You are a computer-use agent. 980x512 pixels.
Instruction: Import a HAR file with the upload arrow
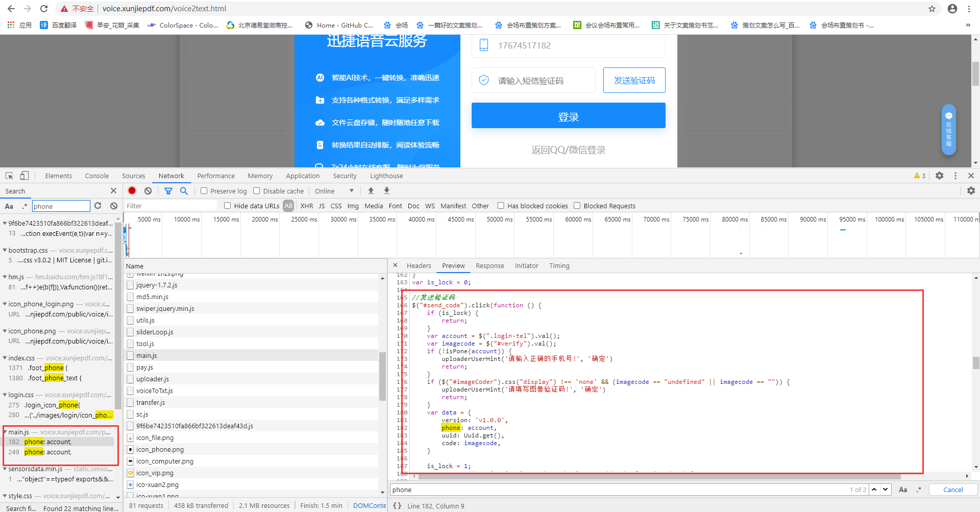coord(371,190)
